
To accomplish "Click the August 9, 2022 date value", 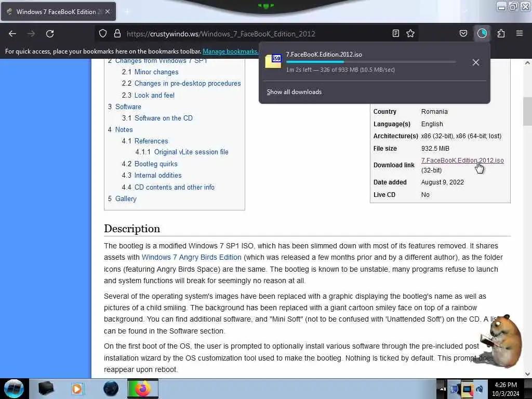I will (x=443, y=182).
